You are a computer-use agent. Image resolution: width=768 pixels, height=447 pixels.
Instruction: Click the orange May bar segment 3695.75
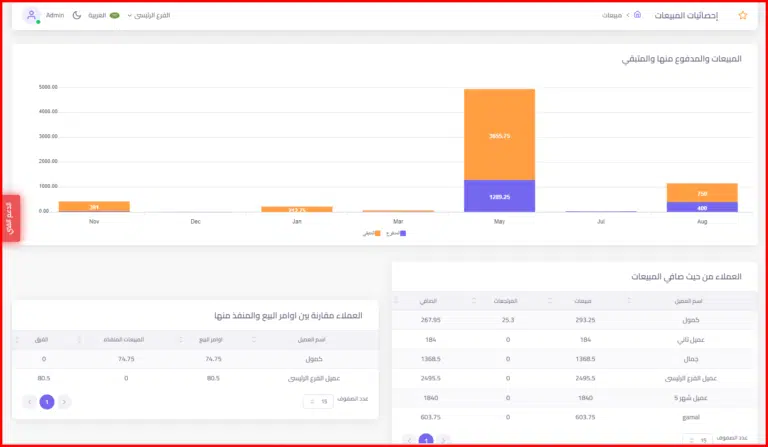tap(499, 134)
